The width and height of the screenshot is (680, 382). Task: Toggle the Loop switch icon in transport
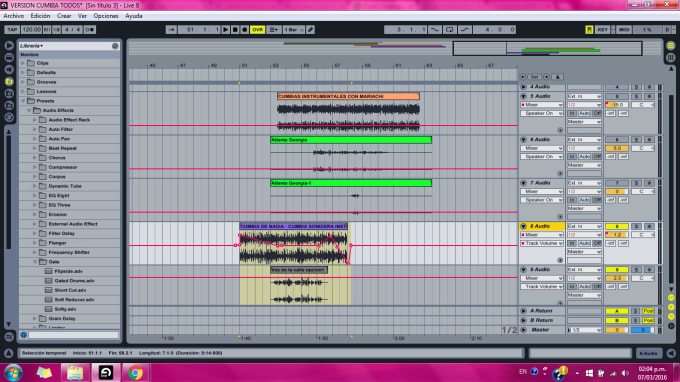point(449,29)
